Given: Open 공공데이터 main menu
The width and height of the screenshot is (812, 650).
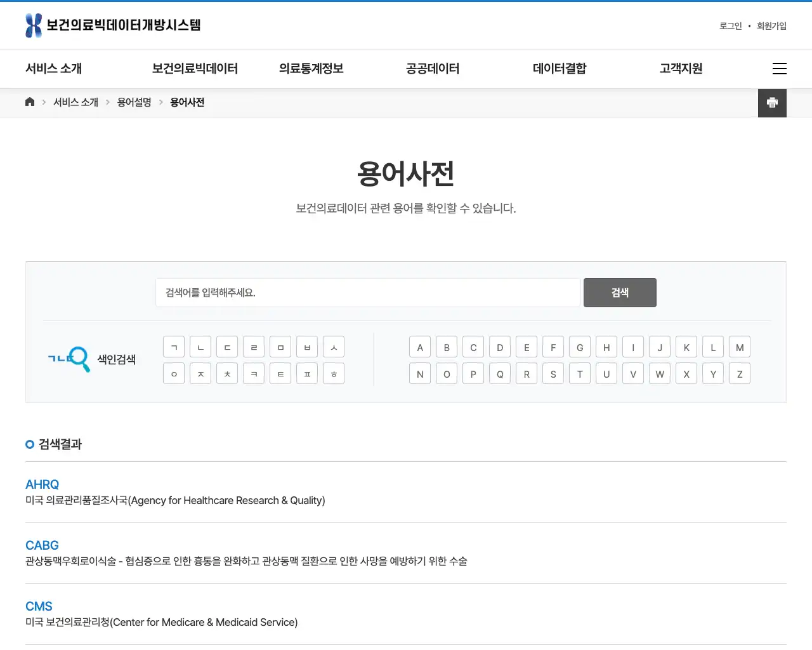Looking at the screenshot, I should point(433,69).
